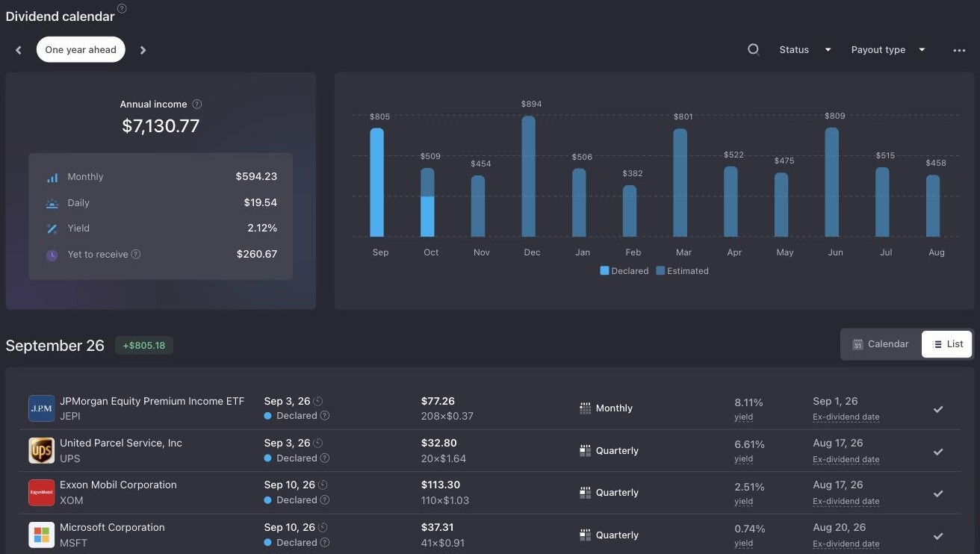Image resolution: width=980 pixels, height=554 pixels.
Task: Click the Yield 2.12% value
Action: click(x=262, y=228)
